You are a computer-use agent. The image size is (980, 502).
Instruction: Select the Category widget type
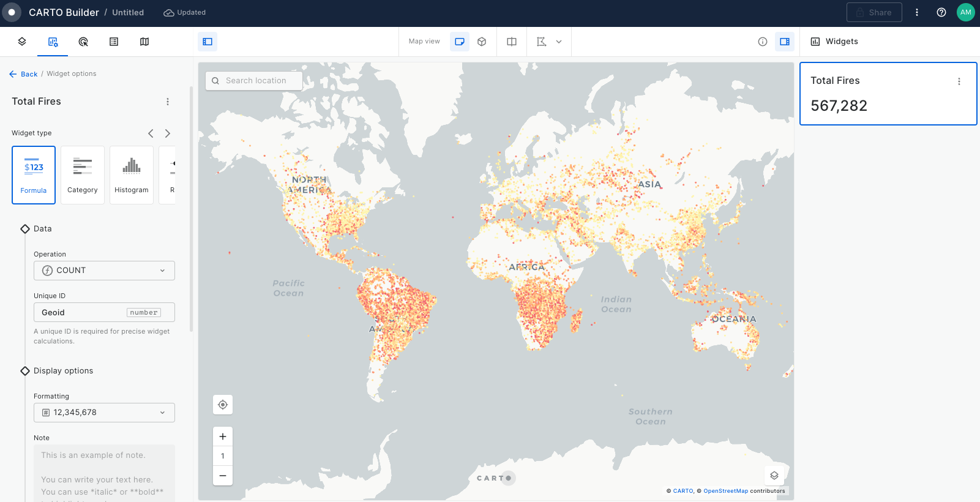coord(83,175)
